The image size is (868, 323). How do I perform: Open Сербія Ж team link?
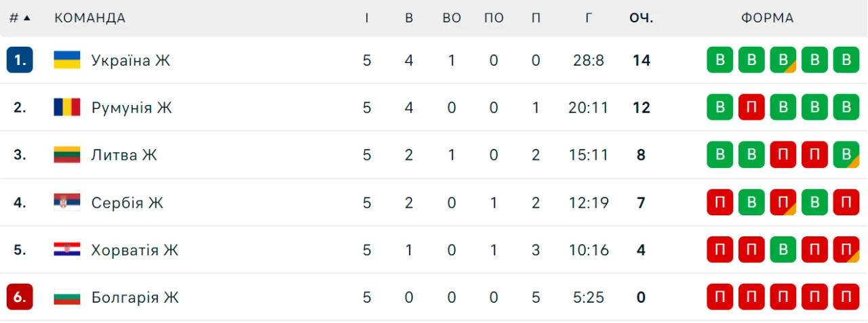pyautogui.click(x=127, y=202)
